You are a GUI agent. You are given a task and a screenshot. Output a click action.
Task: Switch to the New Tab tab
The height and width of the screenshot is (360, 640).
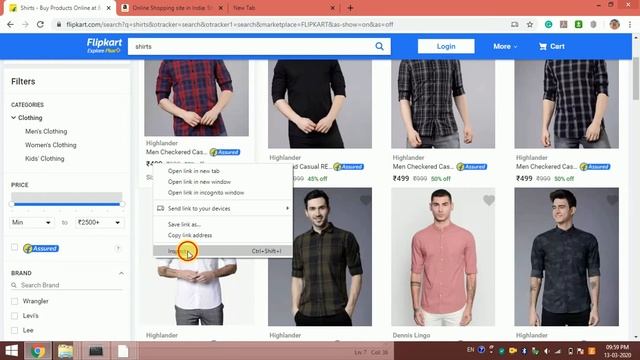pos(282,8)
